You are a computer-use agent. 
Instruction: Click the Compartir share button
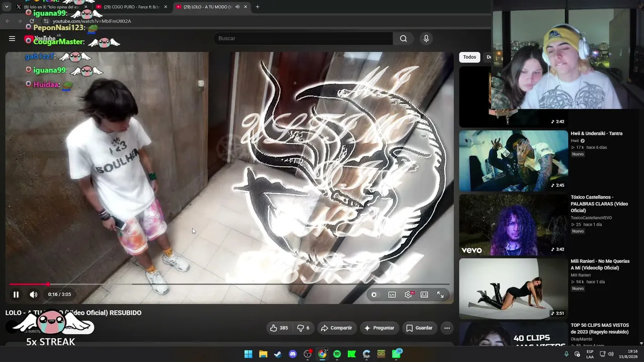pyautogui.click(x=336, y=328)
